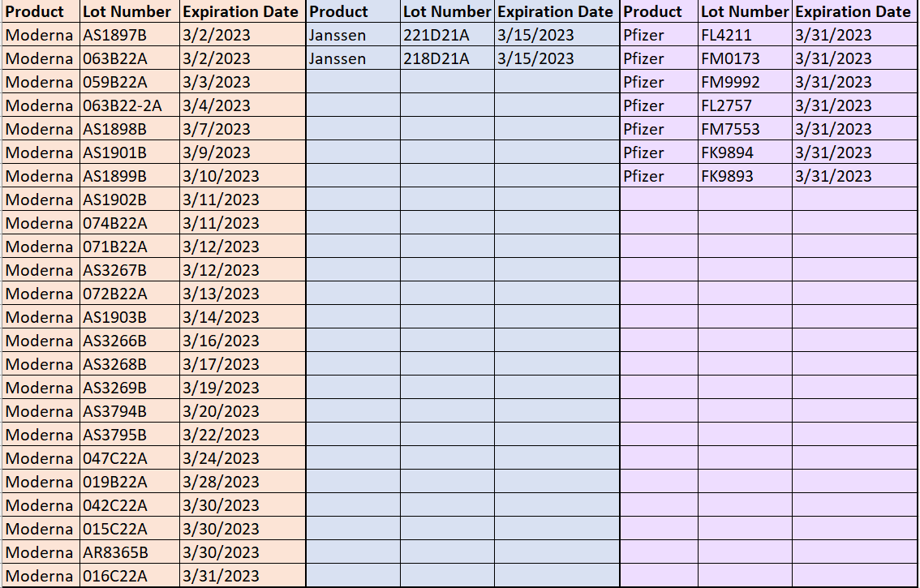
Task: Click the Moderna Expiration Date header
Action: coord(243,11)
